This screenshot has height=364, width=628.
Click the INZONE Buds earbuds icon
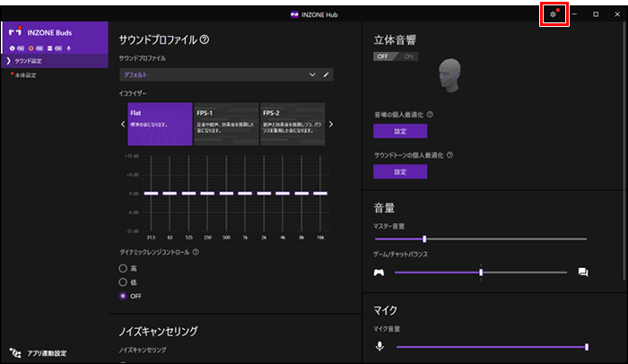(15, 32)
